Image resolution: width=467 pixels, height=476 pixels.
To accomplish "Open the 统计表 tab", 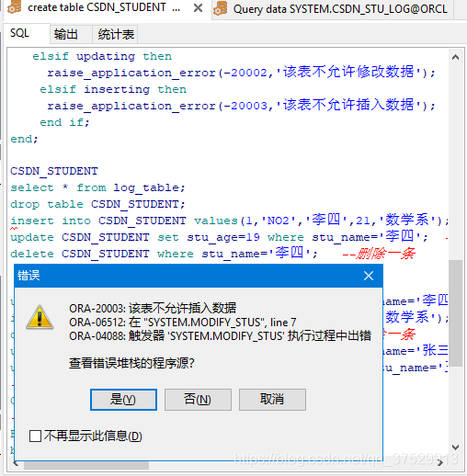I will pyautogui.click(x=116, y=34).
